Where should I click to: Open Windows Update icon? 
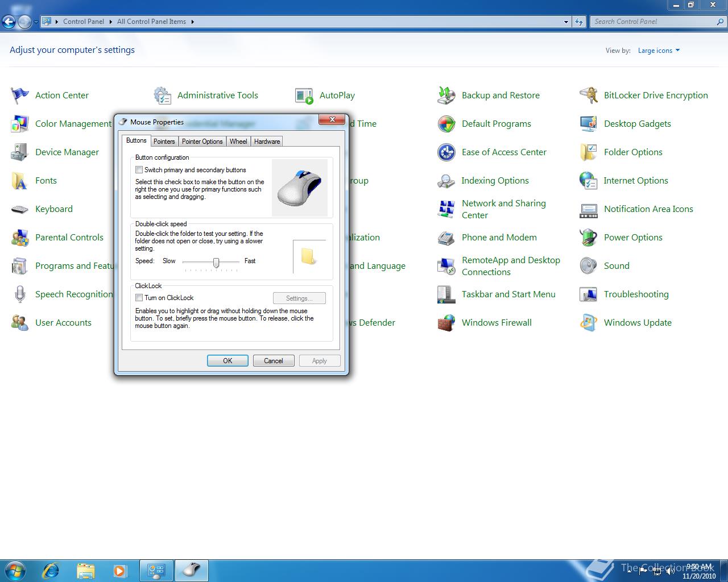(589, 323)
